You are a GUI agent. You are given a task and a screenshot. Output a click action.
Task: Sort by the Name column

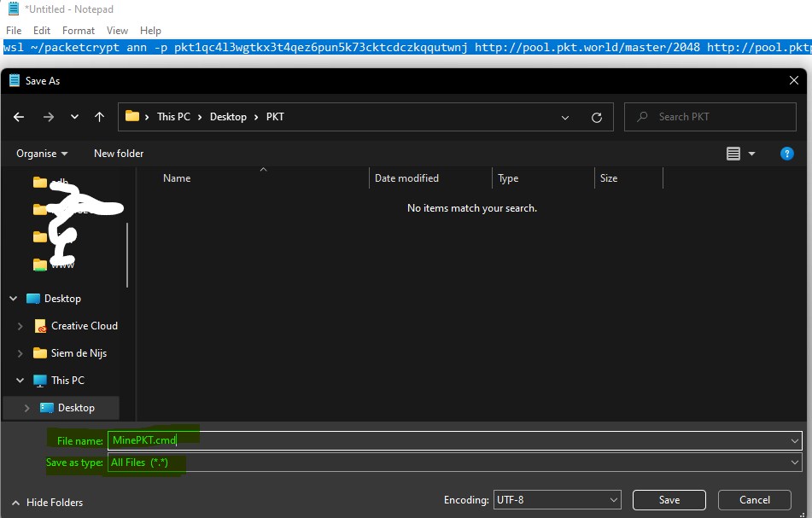point(177,178)
